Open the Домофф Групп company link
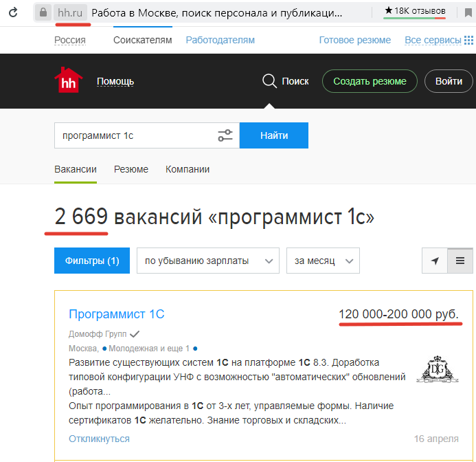The height and width of the screenshot is (462, 476). [98, 334]
